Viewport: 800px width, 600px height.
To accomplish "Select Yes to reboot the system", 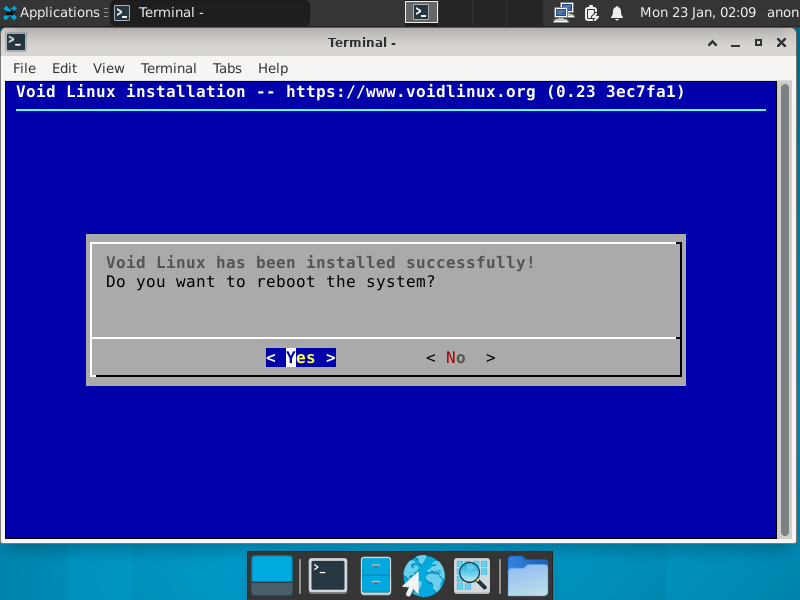I will [301, 358].
